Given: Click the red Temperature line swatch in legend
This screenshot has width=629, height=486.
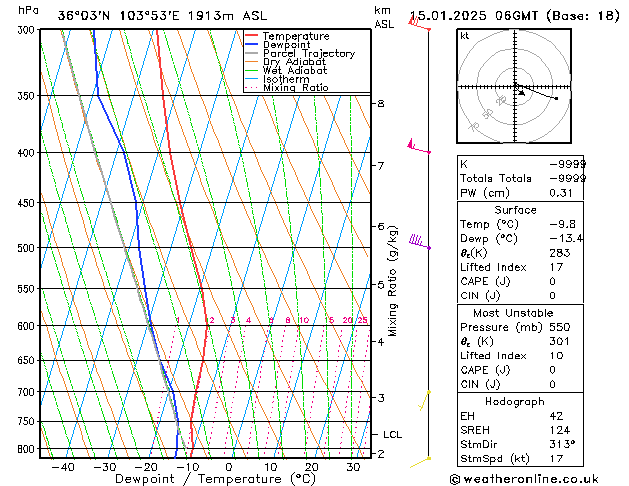Looking at the screenshot, I should pyautogui.click(x=252, y=36).
